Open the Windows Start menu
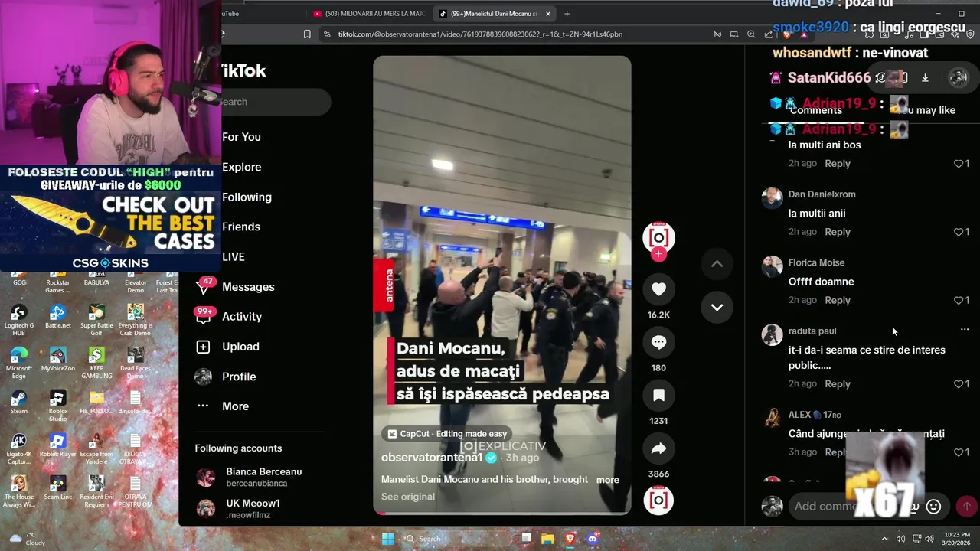 pos(388,539)
